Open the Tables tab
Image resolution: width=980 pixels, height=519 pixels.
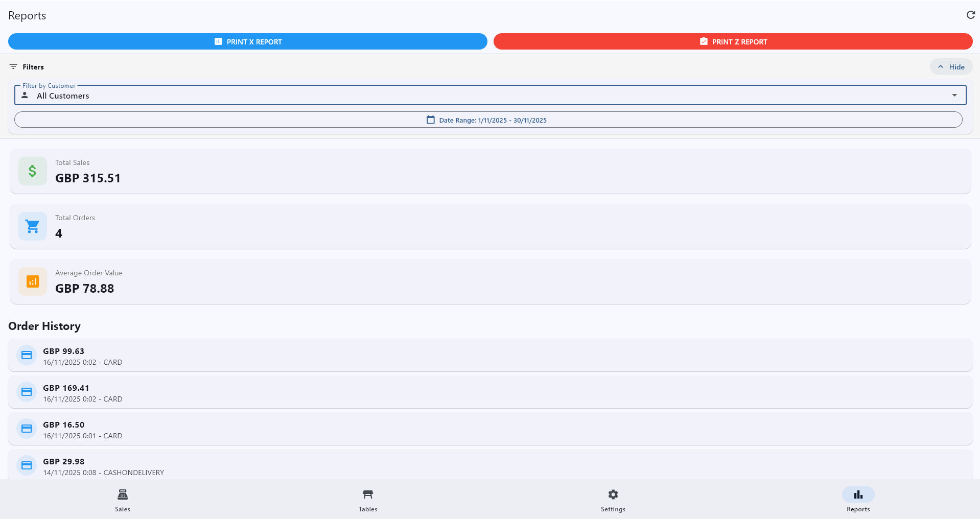[x=368, y=500]
